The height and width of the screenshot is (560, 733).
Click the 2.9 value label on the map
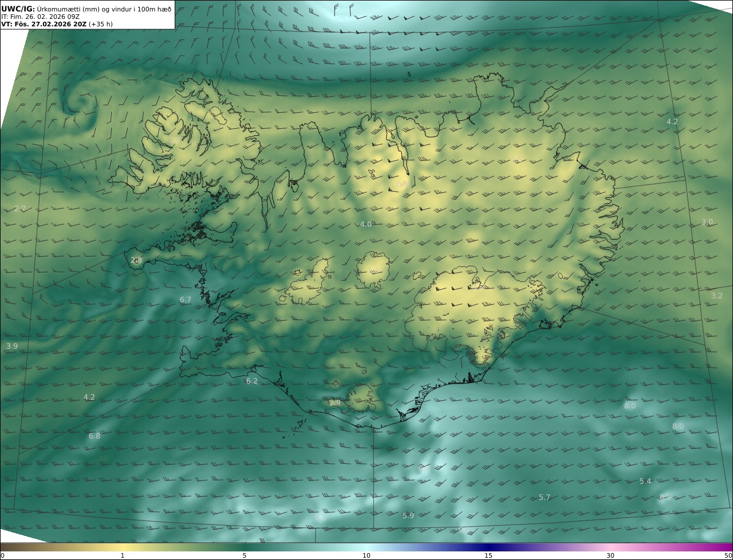(335, 403)
